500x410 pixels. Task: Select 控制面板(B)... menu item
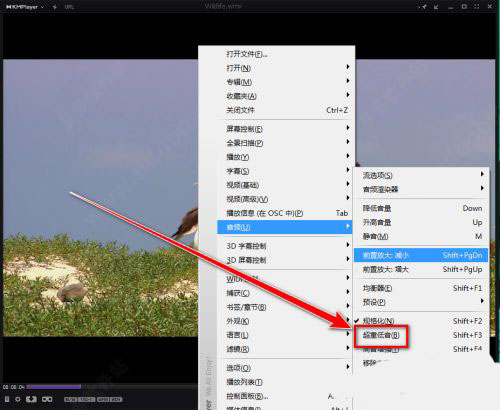point(286,396)
